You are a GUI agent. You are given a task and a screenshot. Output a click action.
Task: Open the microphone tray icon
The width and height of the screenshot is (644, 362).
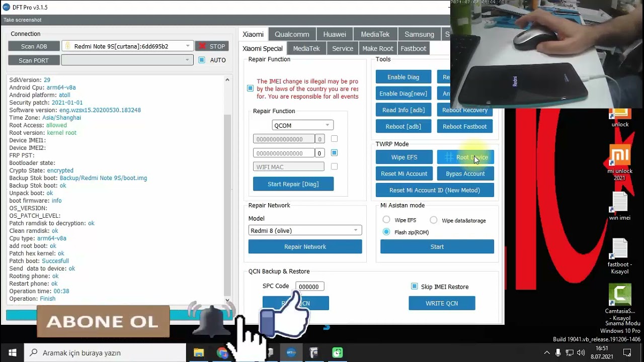(558, 353)
